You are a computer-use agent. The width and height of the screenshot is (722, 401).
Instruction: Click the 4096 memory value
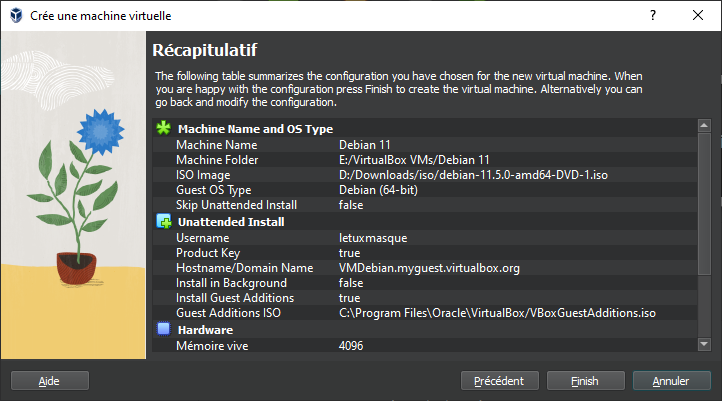click(x=351, y=346)
